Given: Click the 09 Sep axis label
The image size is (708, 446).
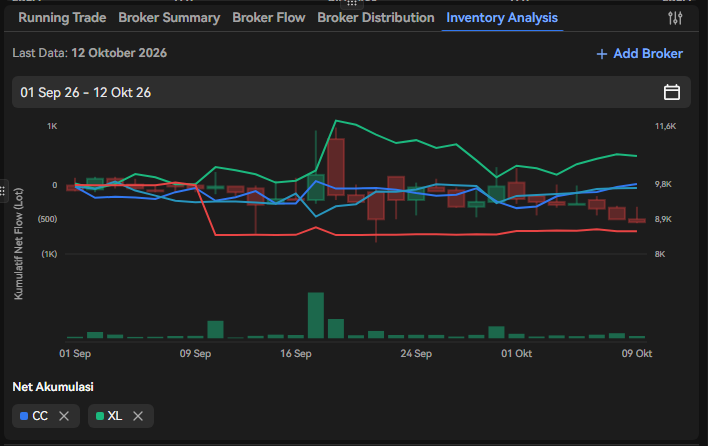Looking at the screenshot, I should (196, 353).
